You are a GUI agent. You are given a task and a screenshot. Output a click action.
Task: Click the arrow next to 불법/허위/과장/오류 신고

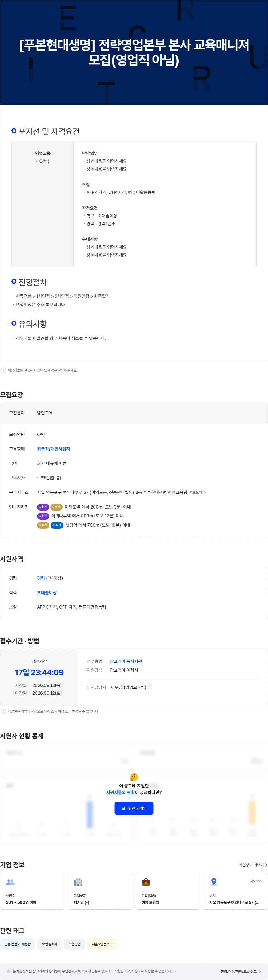pyautogui.click(x=260, y=971)
